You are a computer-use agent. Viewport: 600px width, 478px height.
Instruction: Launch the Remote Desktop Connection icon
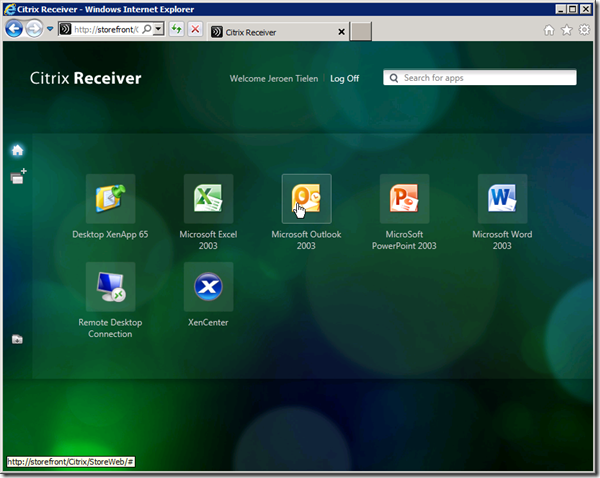click(x=111, y=287)
